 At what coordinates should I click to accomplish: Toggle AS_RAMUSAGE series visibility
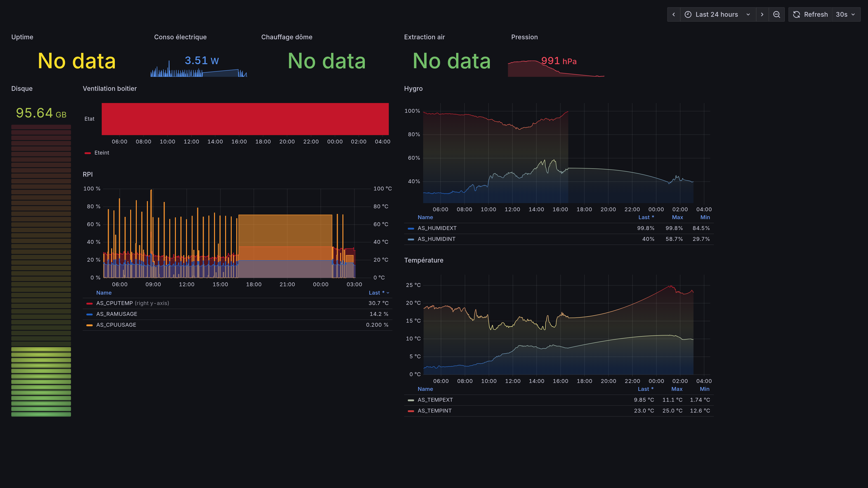click(x=117, y=314)
